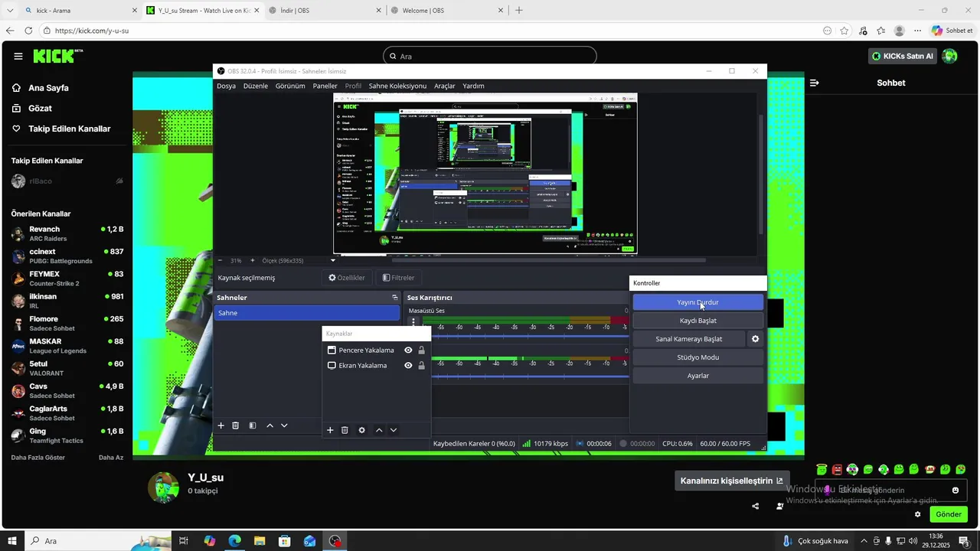
Task: Move source down in Kaynaklar toolbar
Action: [x=394, y=430]
